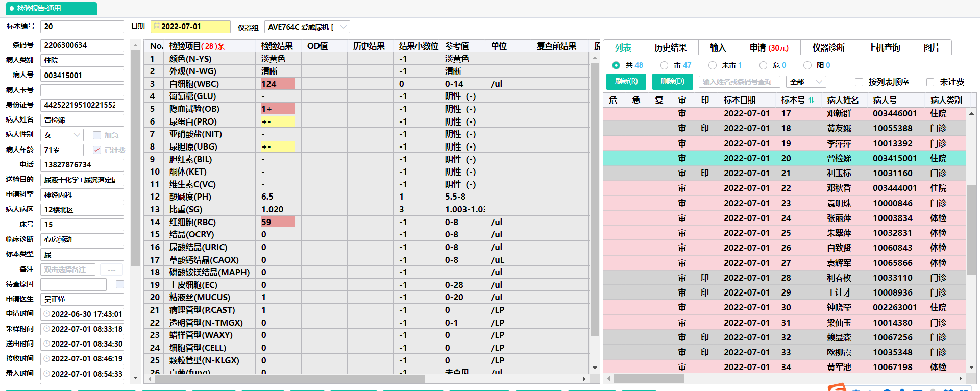
Task: Select the 危 0 radio button
Action: 763,65
